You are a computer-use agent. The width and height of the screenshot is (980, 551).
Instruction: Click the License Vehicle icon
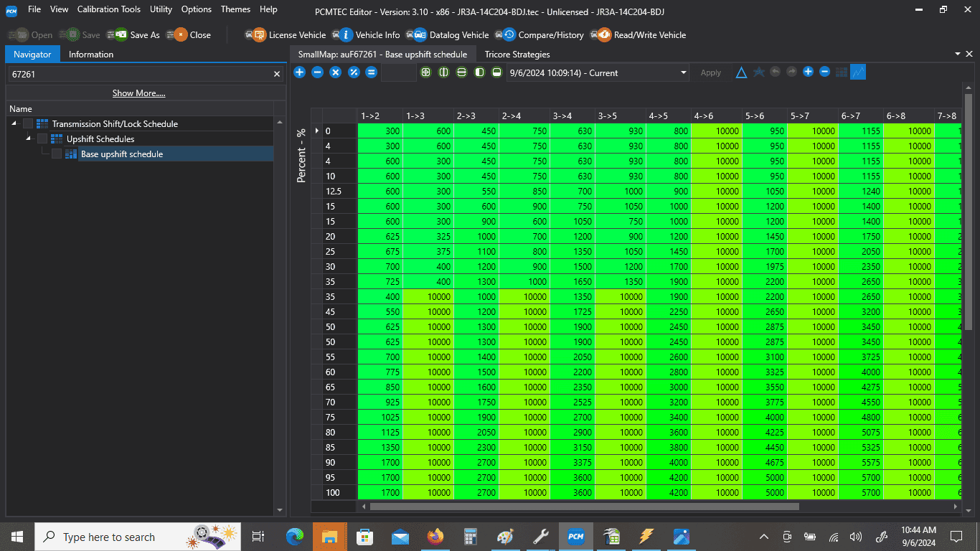pos(285,34)
